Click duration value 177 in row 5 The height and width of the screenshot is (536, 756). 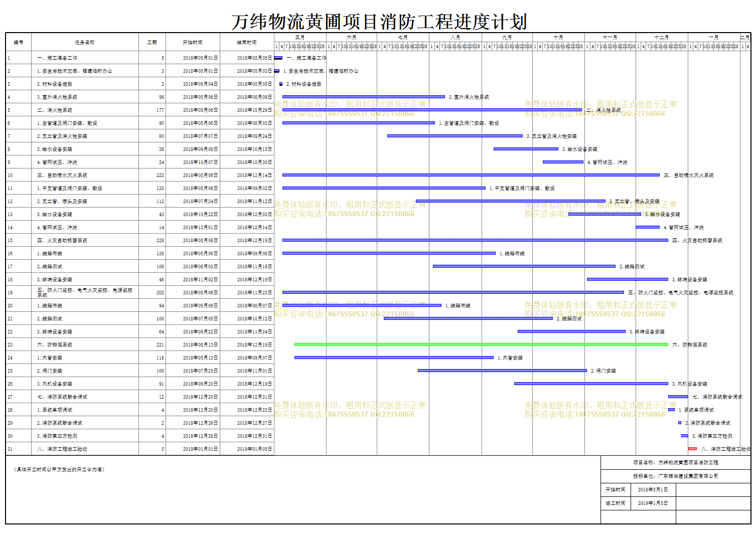160,110
